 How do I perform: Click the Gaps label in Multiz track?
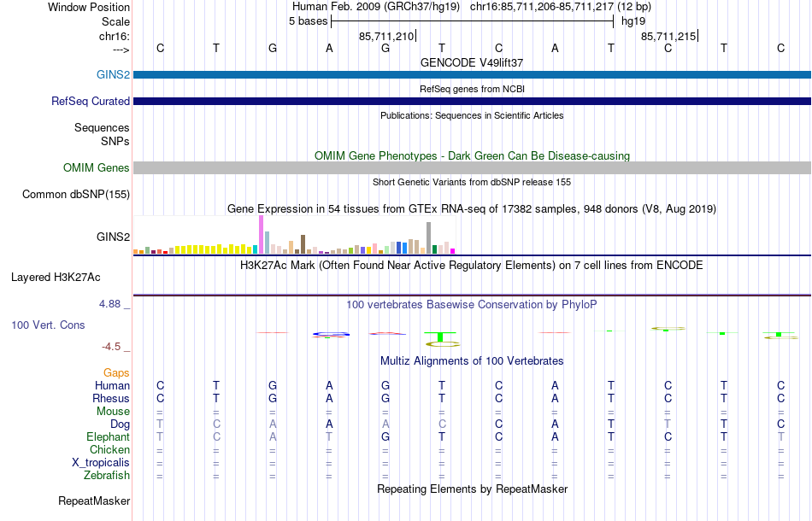pos(116,373)
